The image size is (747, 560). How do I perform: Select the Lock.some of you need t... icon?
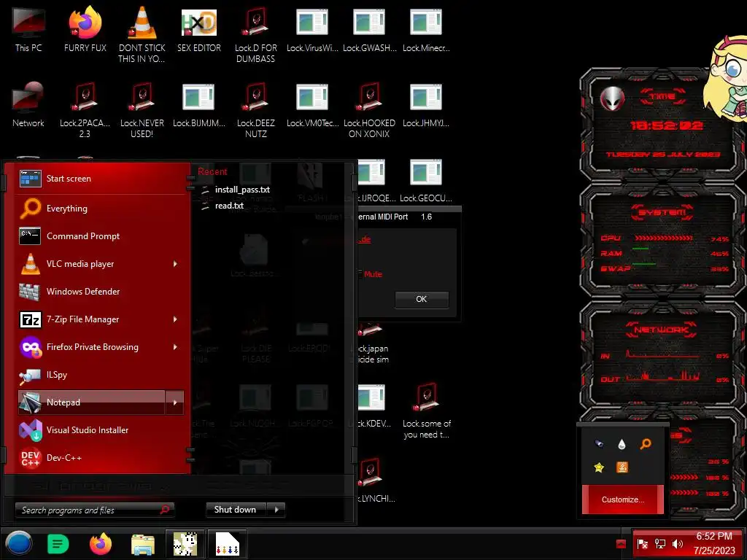coord(426,411)
